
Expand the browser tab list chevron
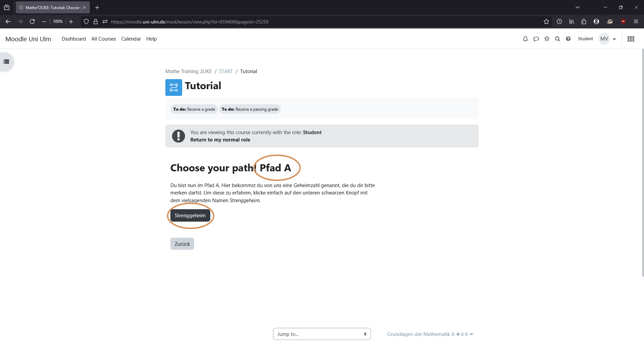(578, 7)
